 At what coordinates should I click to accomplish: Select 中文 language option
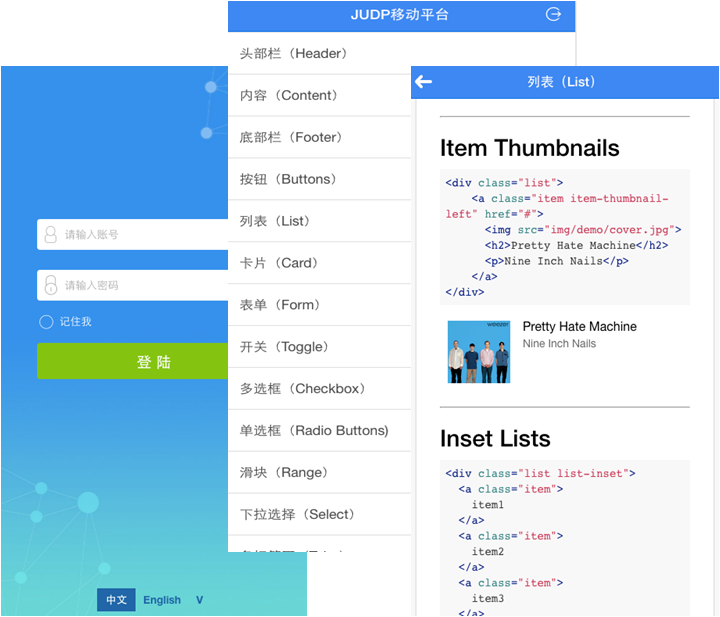click(x=116, y=600)
